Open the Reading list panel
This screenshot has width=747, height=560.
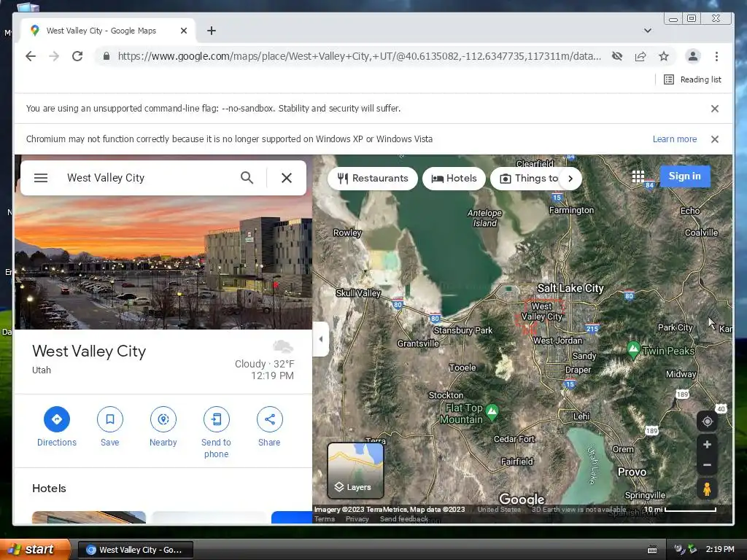693,79
